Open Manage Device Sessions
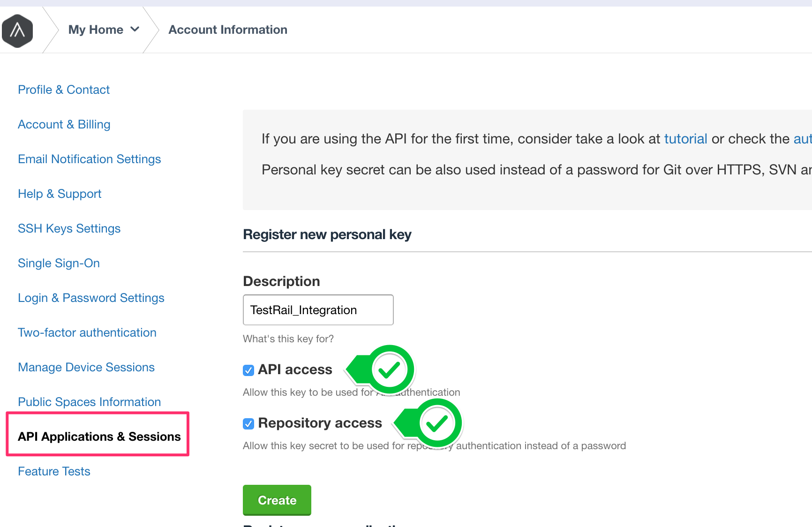The width and height of the screenshot is (812, 527). [86, 367]
